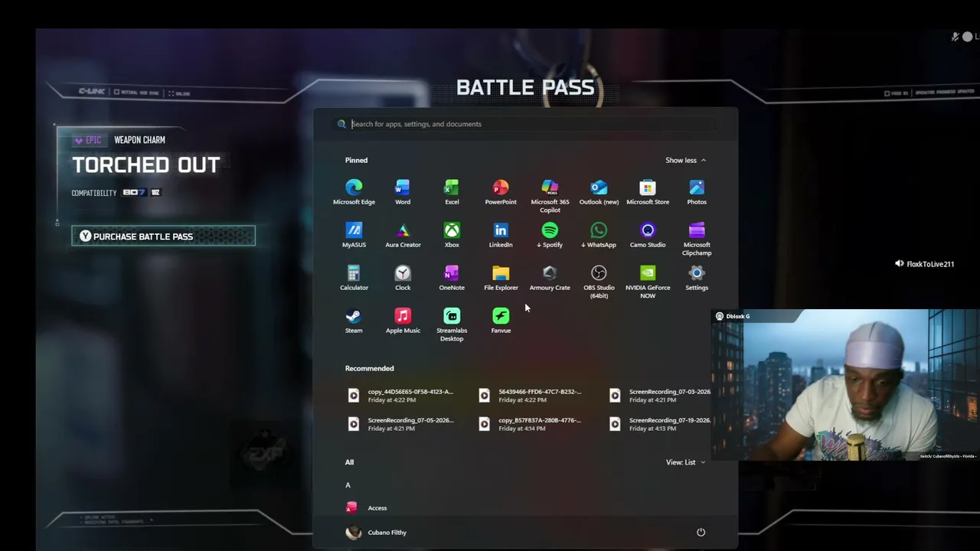Open the Fanvue app
Image resolution: width=980 pixels, height=551 pixels.
[501, 321]
